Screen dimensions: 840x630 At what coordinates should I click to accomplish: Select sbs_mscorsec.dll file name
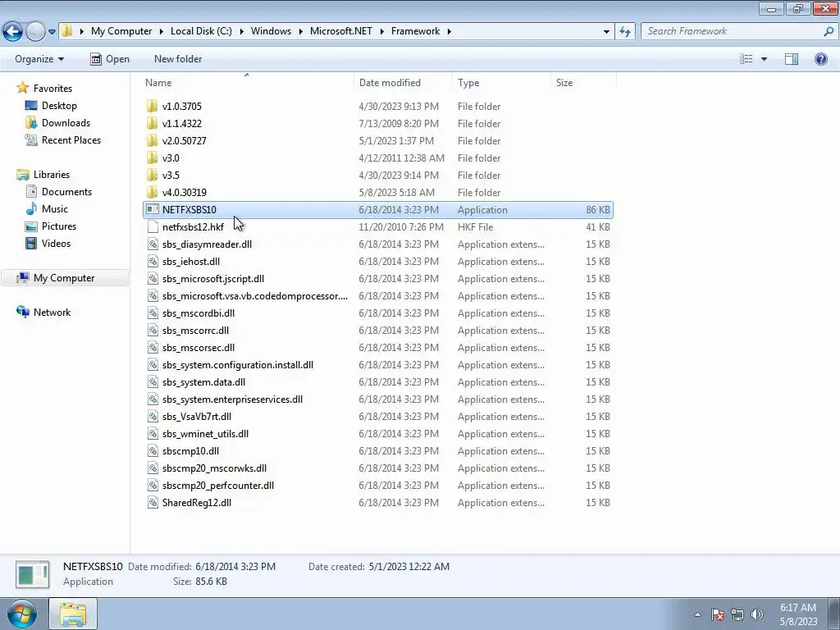[x=199, y=348]
